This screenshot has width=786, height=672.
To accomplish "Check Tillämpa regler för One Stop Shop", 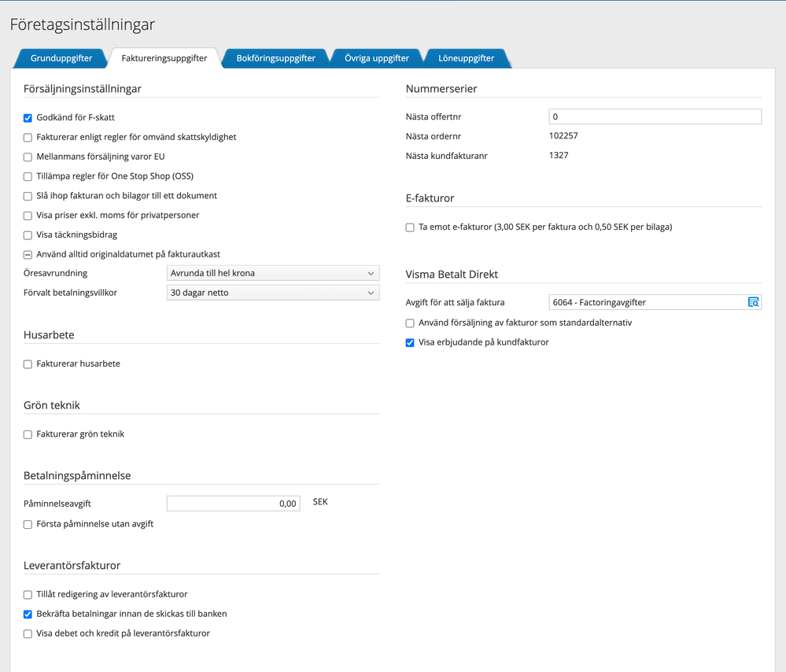I will click(x=28, y=176).
